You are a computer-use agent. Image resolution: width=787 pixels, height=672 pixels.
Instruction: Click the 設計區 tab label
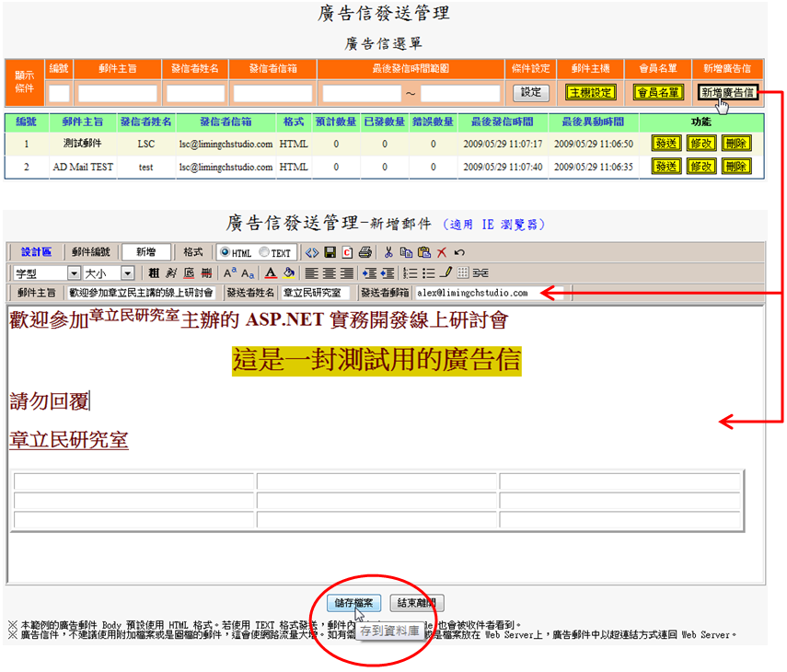pos(36,252)
